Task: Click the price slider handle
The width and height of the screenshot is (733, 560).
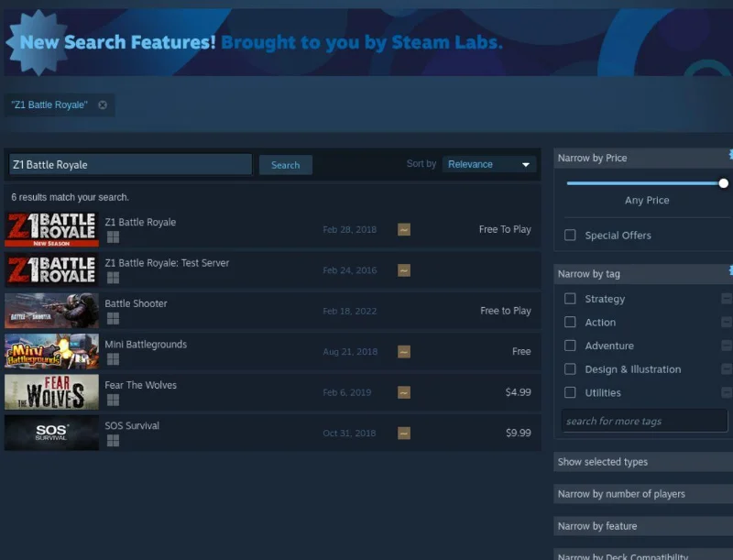Action: [723, 183]
